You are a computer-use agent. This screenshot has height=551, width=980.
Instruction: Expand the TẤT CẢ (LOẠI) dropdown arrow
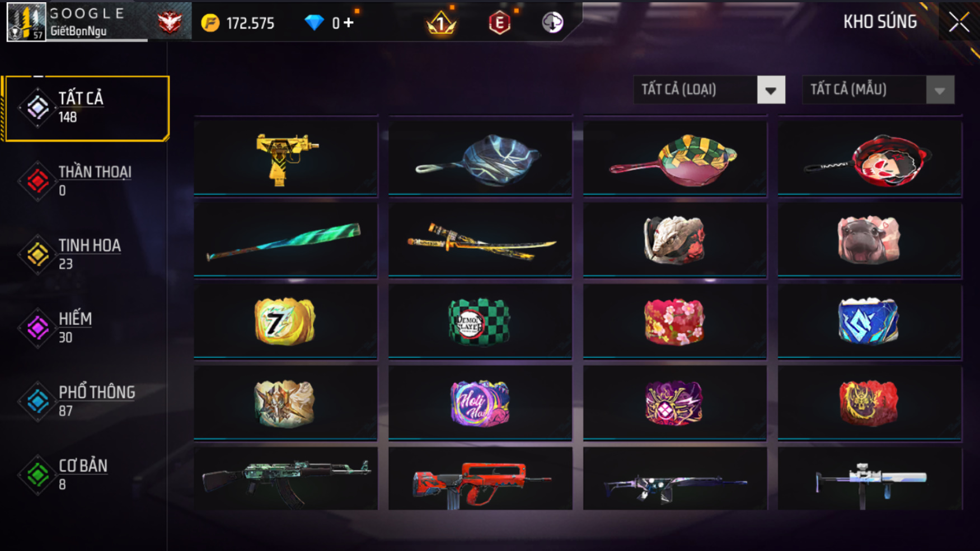(771, 90)
